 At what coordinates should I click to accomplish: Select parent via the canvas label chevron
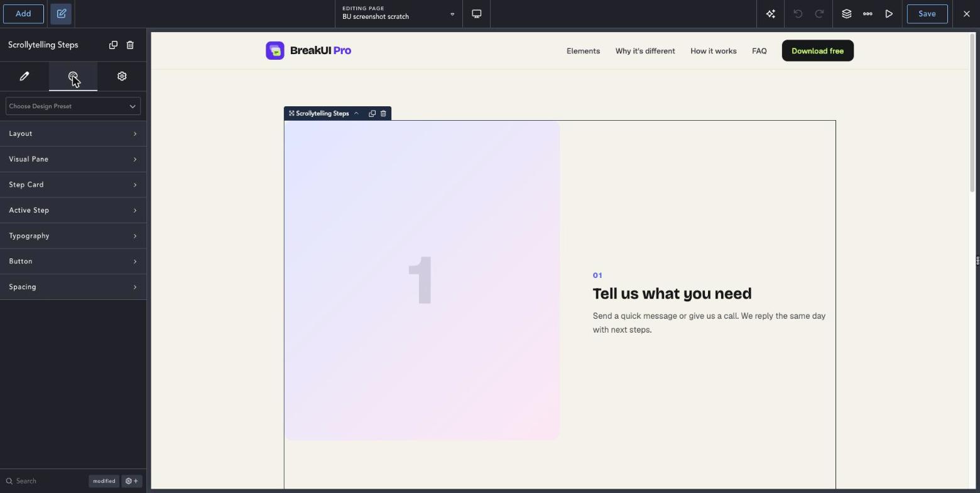[356, 114]
